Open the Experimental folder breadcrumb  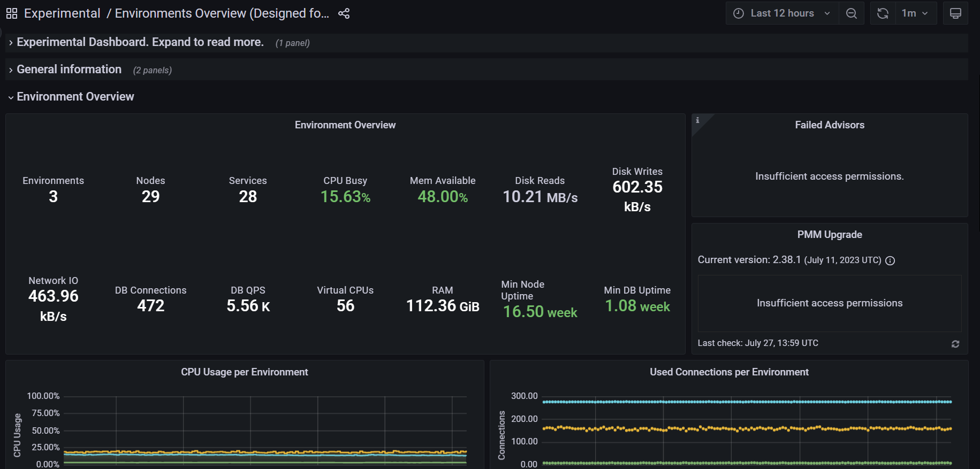coord(62,13)
